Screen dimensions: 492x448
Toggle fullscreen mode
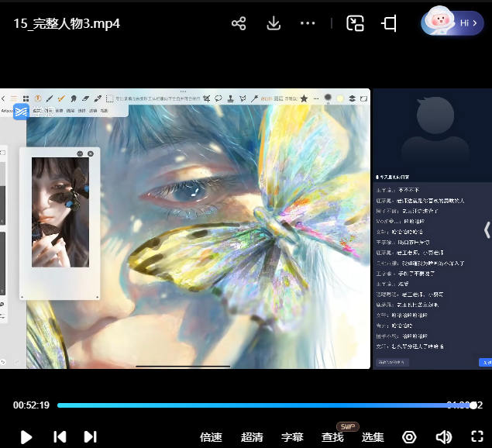tap(477, 437)
